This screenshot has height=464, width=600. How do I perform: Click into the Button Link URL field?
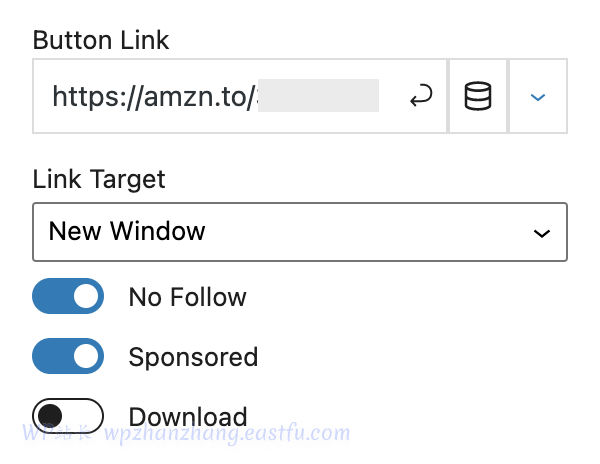pos(240,96)
